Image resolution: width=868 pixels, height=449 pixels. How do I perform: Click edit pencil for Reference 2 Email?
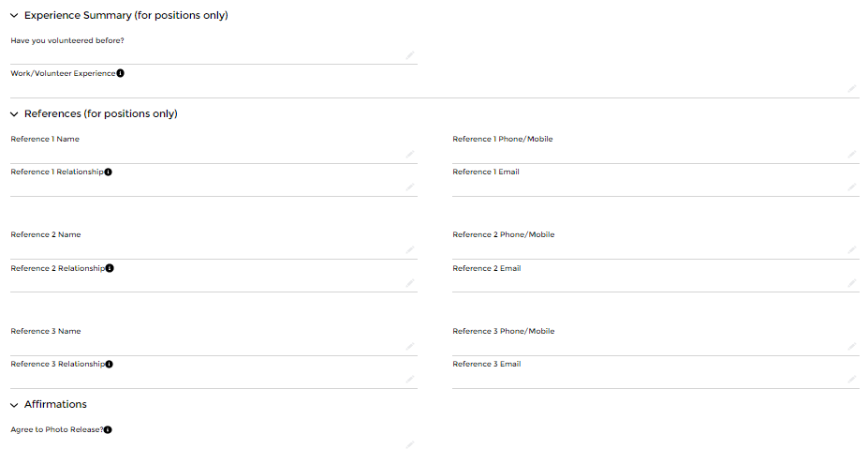coord(851,283)
